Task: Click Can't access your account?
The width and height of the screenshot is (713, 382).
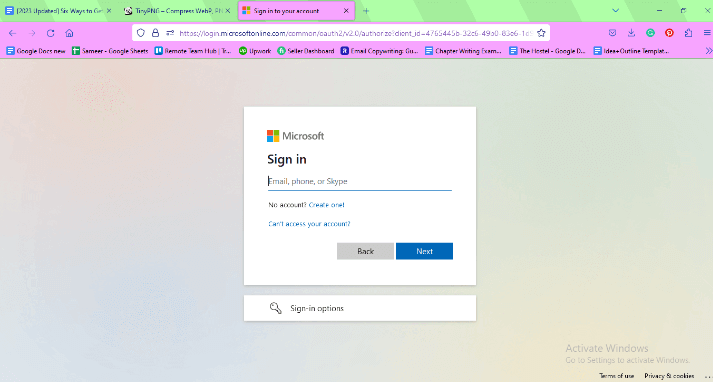Action: click(x=309, y=224)
